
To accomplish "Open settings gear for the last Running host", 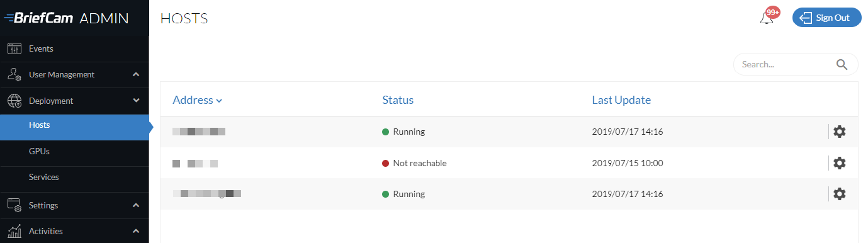I will pyautogui.click(x=839, y=194).
